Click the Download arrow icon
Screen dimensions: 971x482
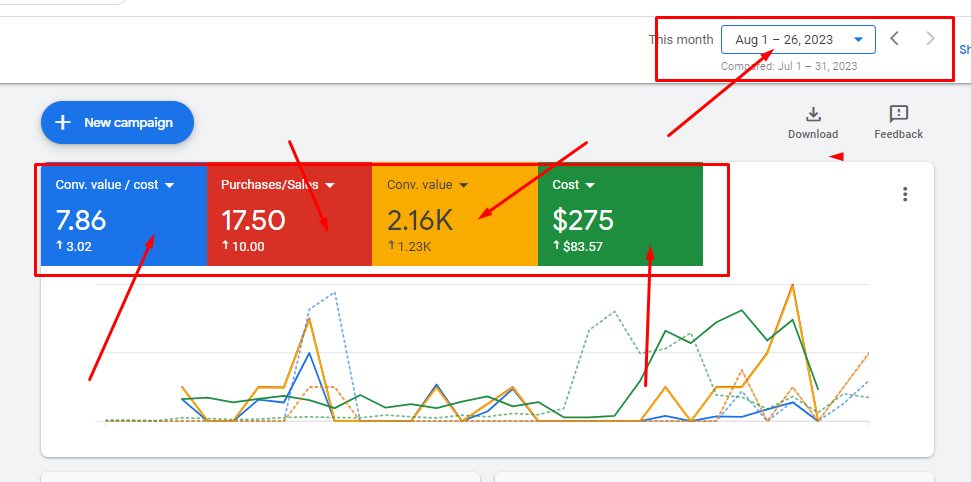pos(813,114)
